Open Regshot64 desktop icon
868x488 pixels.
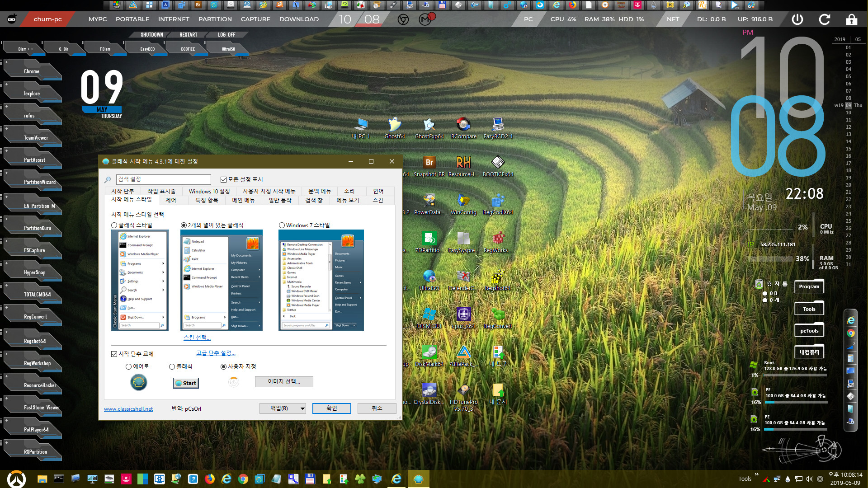(x=498, y=280)
